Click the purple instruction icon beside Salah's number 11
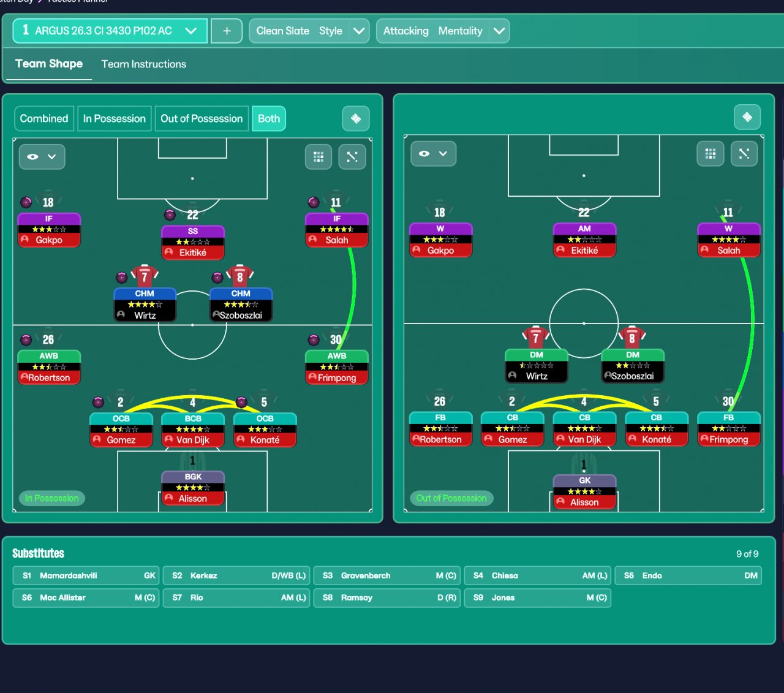Image resolution: width=784 pixels, height=693 pixels. [x=314, y=202]
